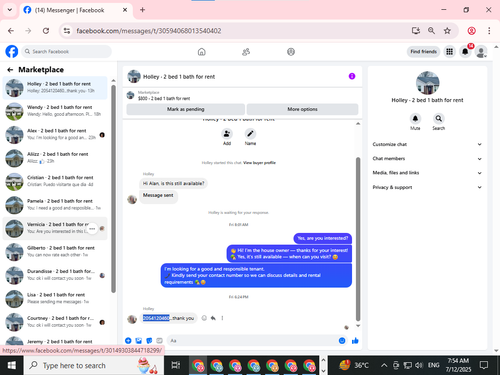This screenshot has width=500, height=375.
Task: Open the Gilberto 2 bed 1 bath chat
Action: [x=55, y=252]
